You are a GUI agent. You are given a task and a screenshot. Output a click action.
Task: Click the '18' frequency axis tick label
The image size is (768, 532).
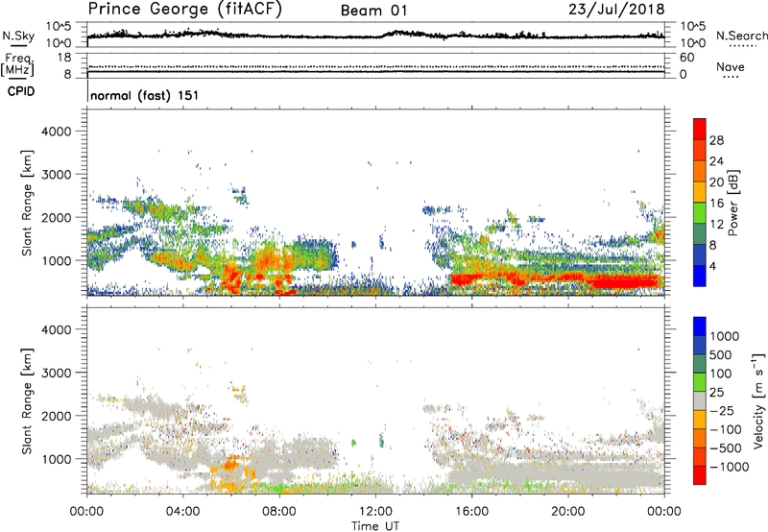(64, 58)
